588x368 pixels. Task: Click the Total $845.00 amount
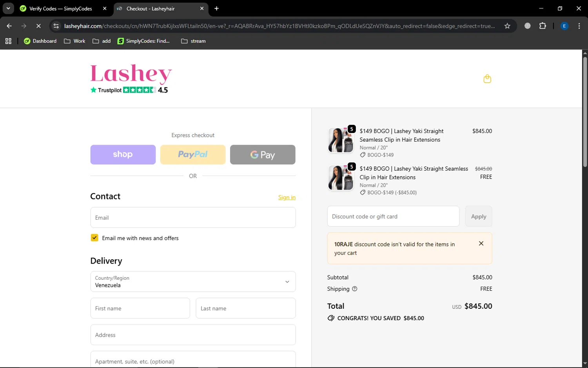click(x=478, y=306)
